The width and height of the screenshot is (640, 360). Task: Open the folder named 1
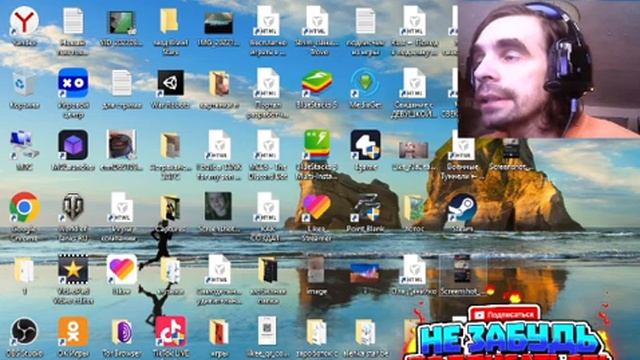coord(24,270)
